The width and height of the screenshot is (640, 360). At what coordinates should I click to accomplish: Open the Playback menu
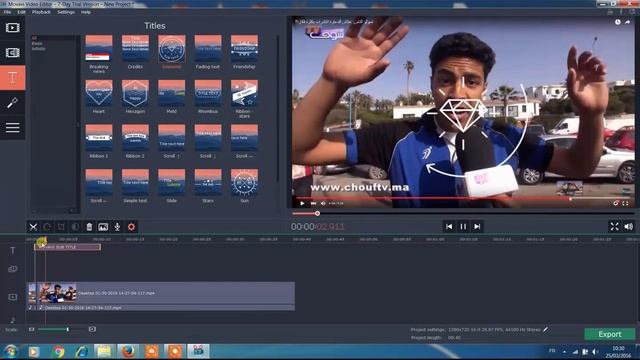(41, 12)
